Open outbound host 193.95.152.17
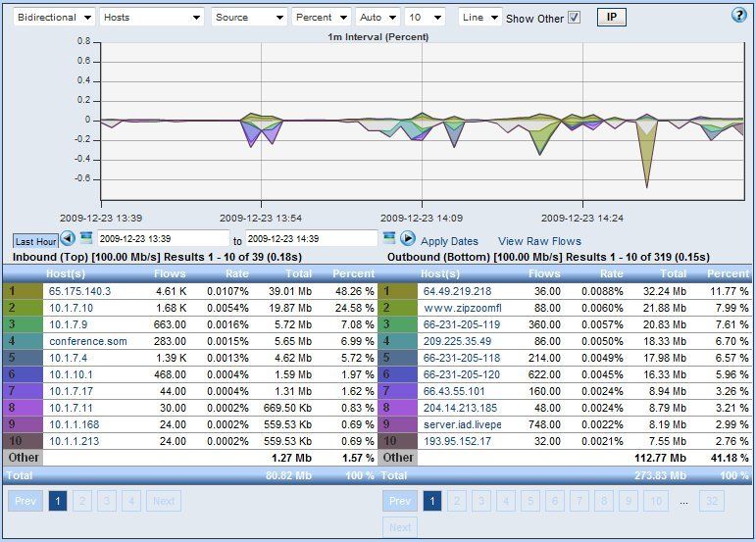 tap(457, 441)
